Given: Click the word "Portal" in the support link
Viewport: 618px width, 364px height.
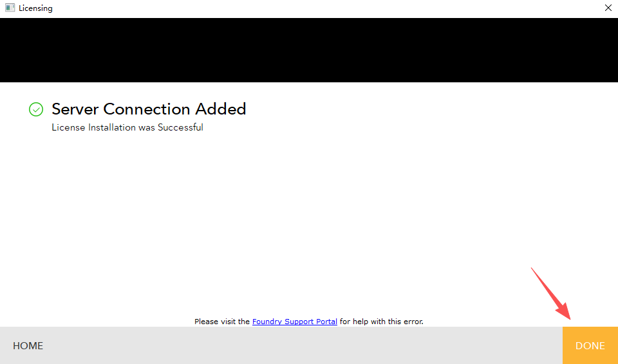Looking at the screenshot, I should (326, 321).
